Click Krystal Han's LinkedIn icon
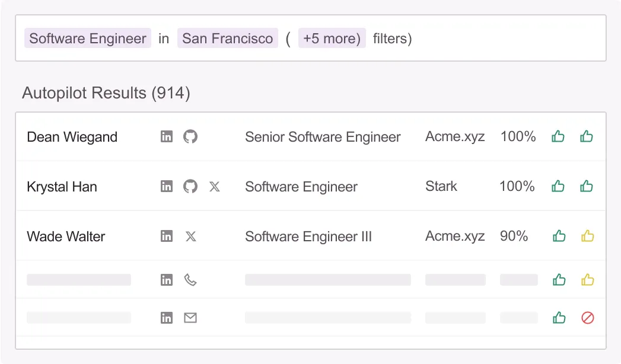The width and height of the screenshot is (621, 364). point(167,186)
